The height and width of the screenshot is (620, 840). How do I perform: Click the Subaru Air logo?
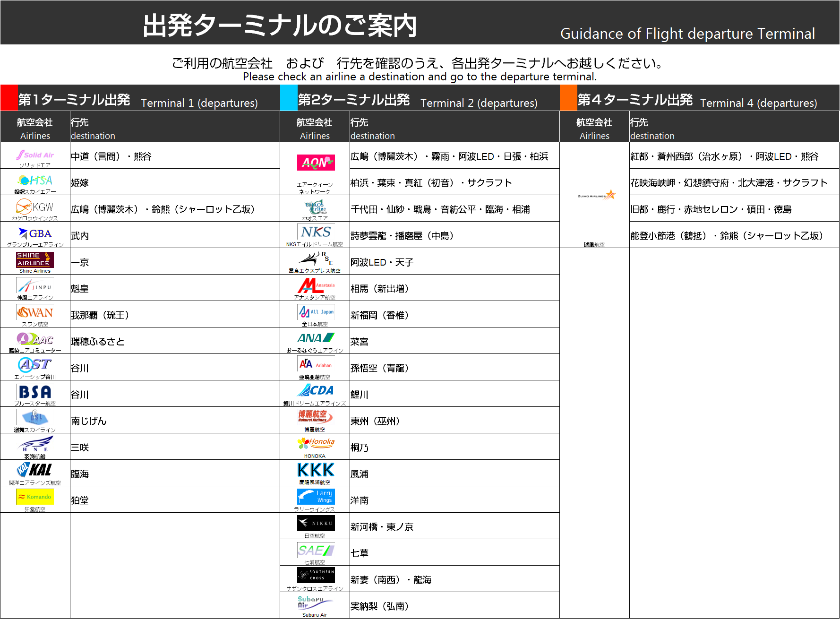coord(316,602)
